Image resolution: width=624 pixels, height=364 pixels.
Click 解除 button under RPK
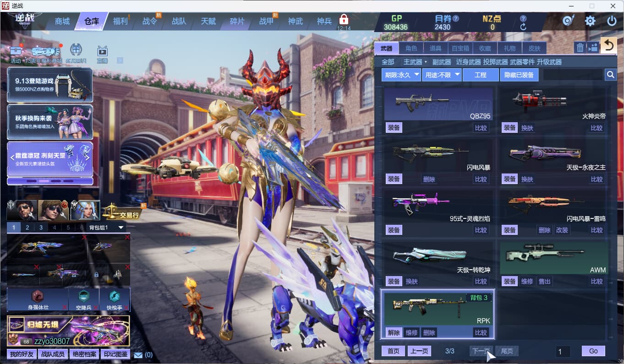click(394, 332)
